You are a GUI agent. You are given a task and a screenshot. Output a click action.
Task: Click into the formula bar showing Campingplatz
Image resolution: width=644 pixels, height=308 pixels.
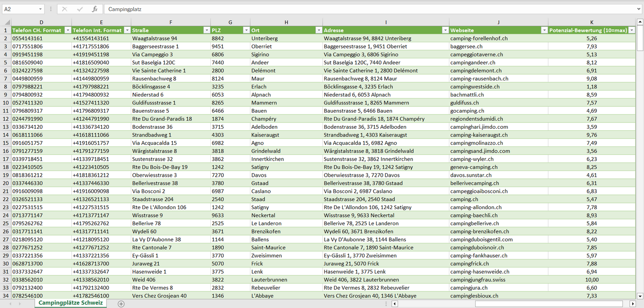(357, 9)
